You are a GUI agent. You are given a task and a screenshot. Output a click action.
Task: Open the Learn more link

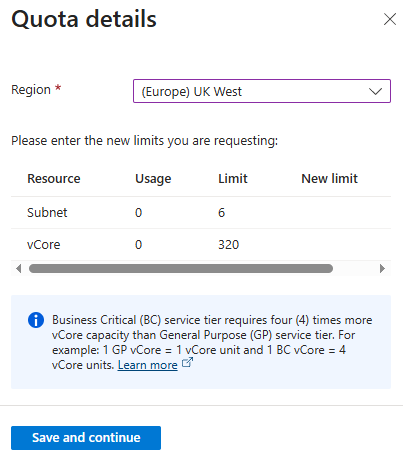(147, 365)
